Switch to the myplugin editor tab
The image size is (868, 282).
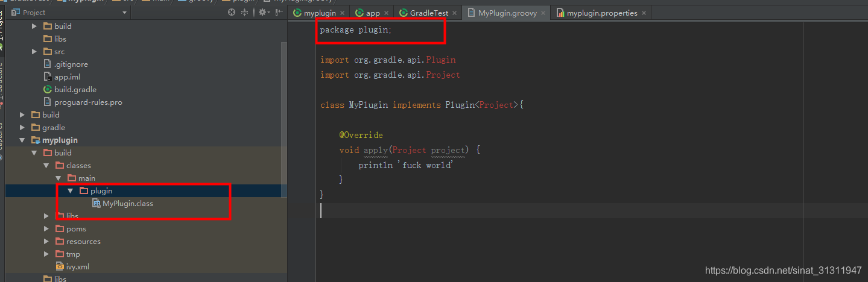click(320, 13)
